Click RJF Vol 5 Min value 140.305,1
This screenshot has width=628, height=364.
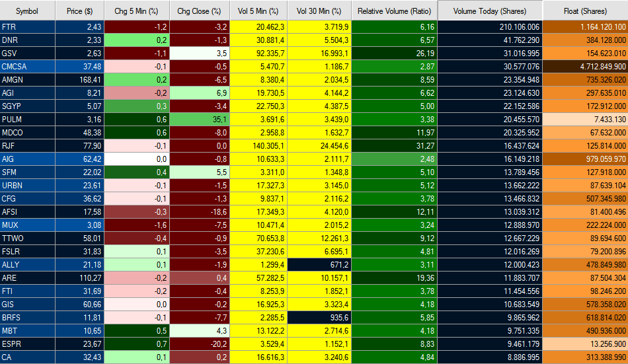(x=258, y=146)
